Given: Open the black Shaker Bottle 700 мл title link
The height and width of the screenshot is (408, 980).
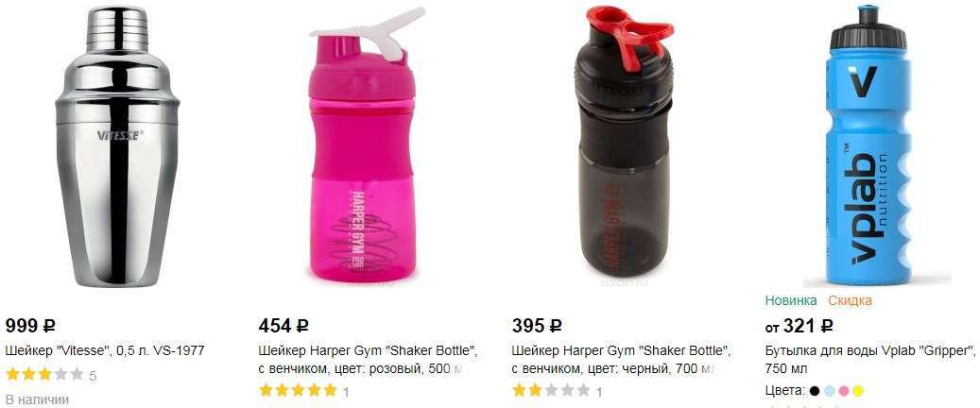Looking at the screenshot, I should (621, 359).
